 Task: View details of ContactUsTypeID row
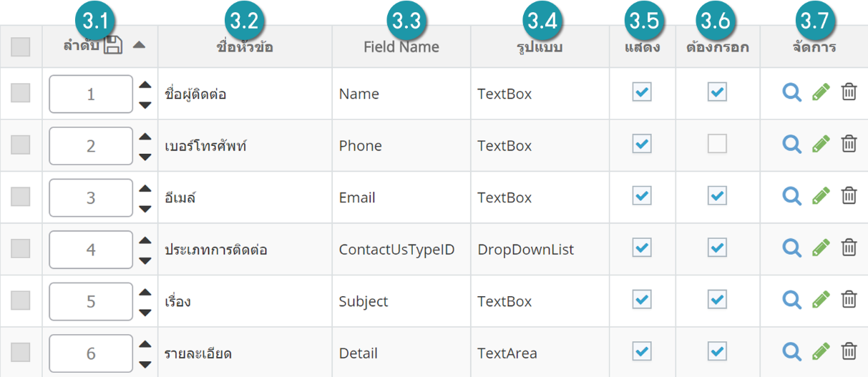(x=791, y=248)
